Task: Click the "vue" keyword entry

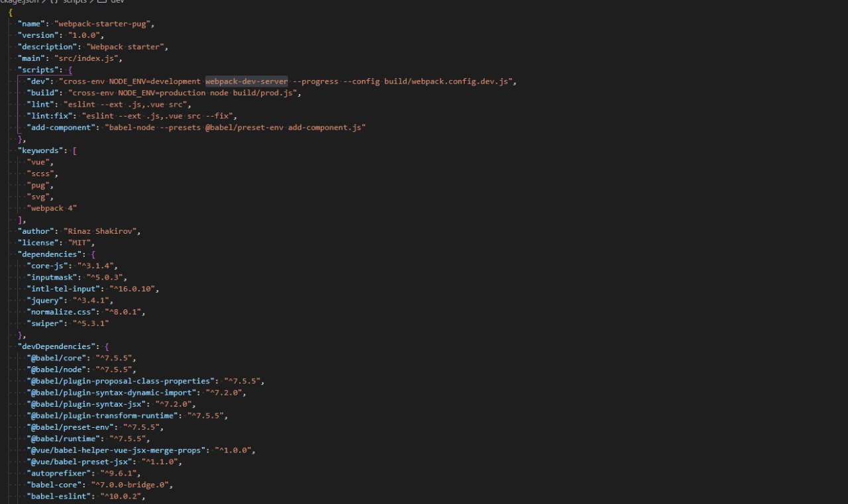Action: coord(40,162)
